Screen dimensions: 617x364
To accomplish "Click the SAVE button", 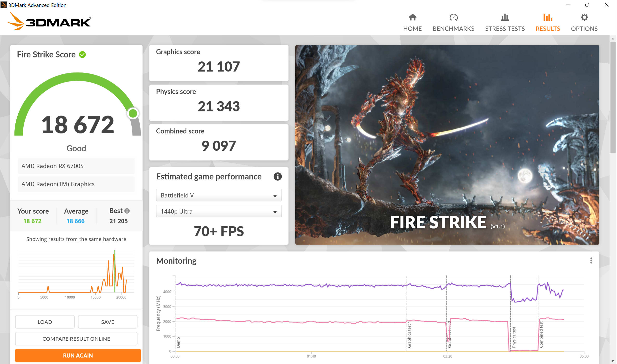I will point(107,322).
